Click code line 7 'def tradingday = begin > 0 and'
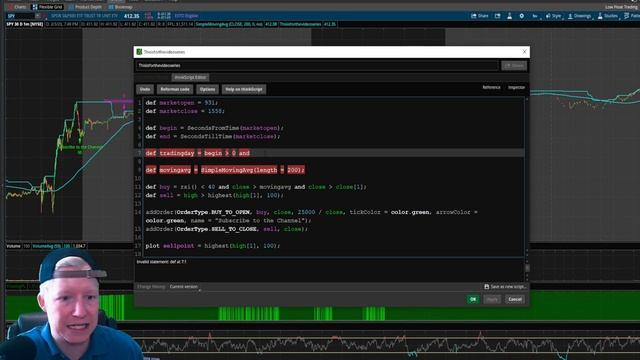The image size is (640, 360). [x=198, y=153]
